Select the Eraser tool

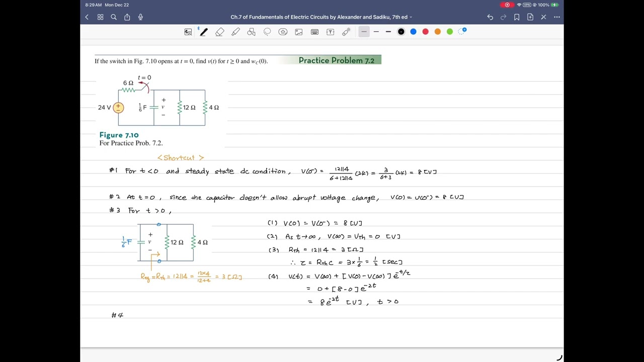(x=220, y=32)
